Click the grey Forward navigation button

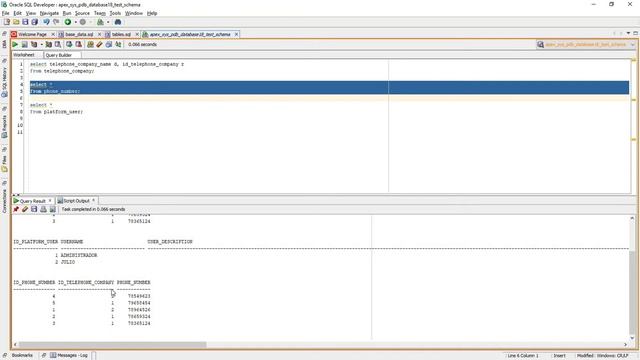(x=83, y=22)
